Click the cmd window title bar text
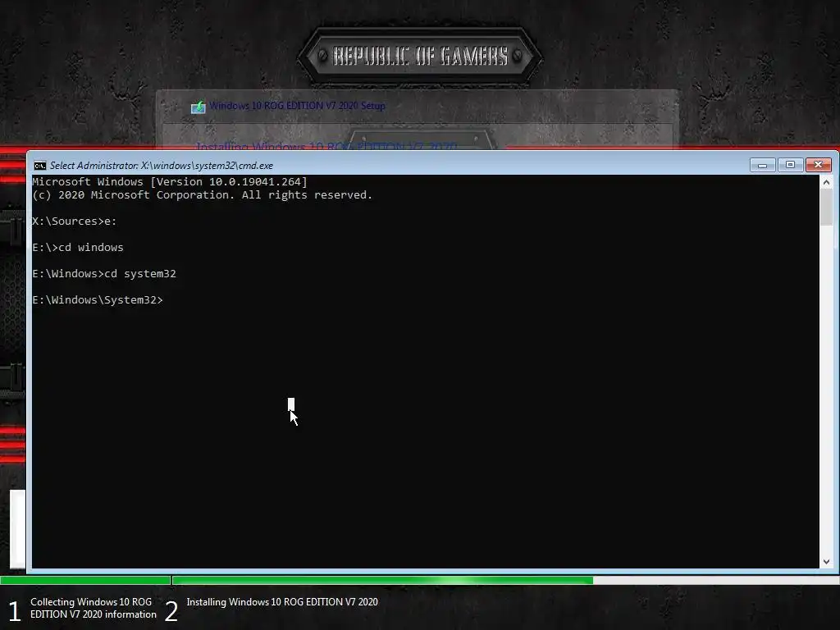The height and width of the screenshot is (630, 840). [162, 166]
